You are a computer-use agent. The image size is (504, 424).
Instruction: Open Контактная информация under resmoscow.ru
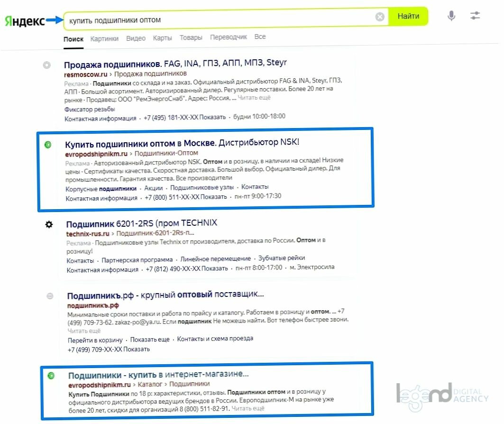pos(101,119)
